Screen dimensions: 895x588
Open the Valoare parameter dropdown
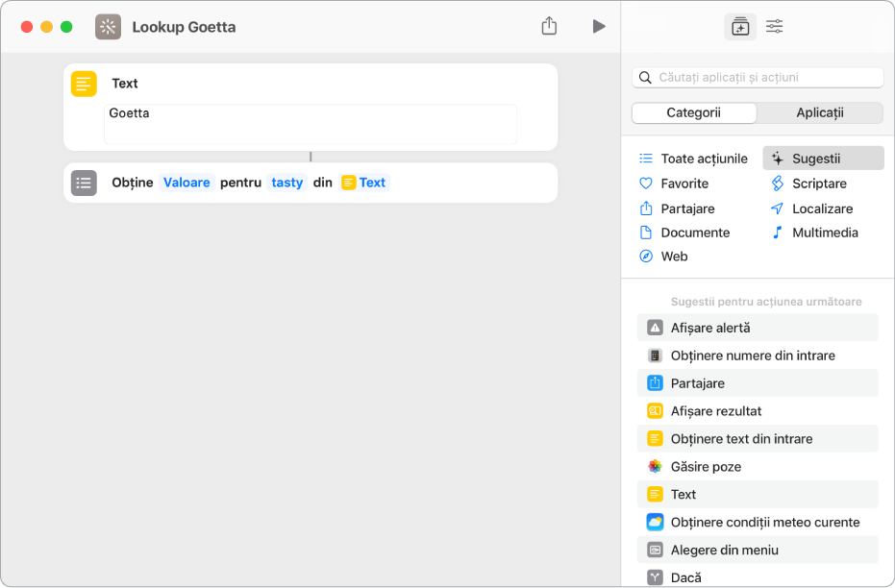[186, 183]
